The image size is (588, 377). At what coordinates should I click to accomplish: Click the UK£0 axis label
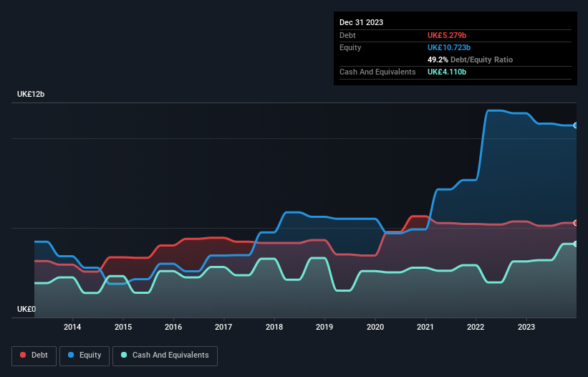click(26, 309)
